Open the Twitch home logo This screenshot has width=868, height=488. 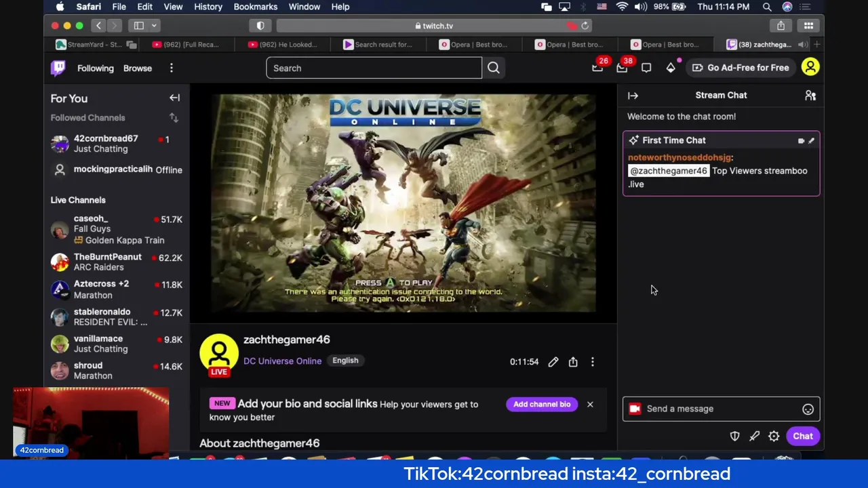58,68
